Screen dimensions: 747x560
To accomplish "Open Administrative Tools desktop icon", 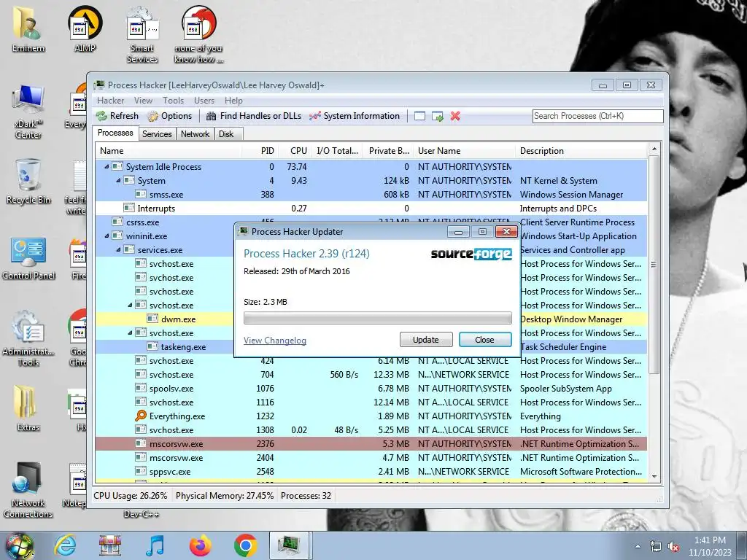I will [28, 339].
